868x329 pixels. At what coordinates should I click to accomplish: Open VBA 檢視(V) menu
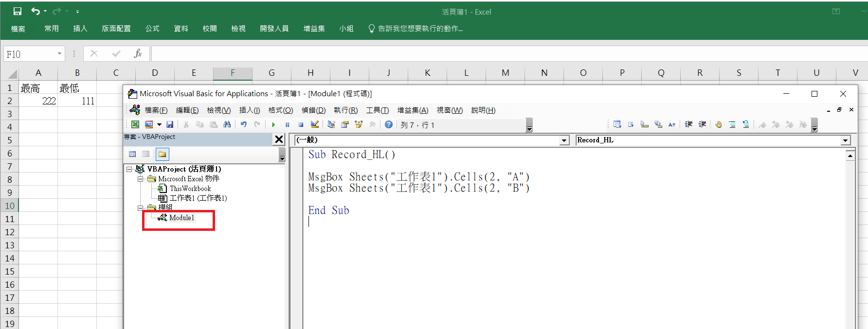(219, 110)
